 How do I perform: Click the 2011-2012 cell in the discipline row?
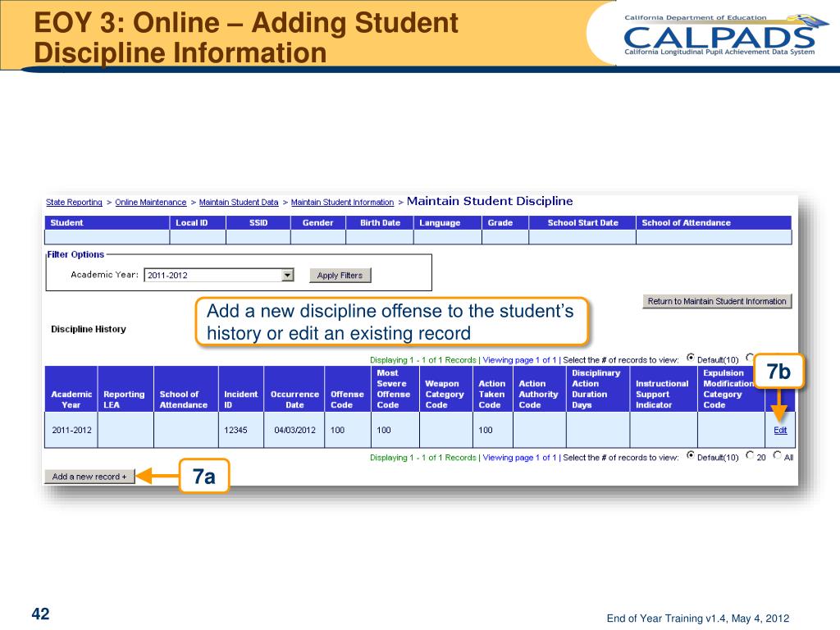coord(71,430)
